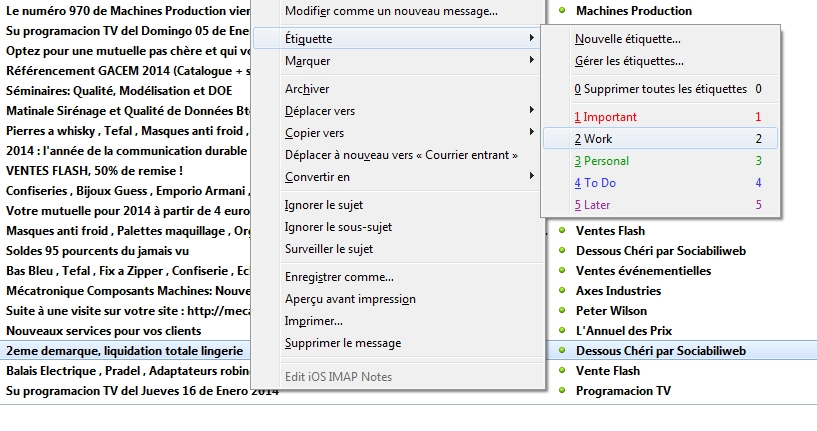Click green dot next to Peter Wilson
The image size is (817, 431).
coord(563,311)
